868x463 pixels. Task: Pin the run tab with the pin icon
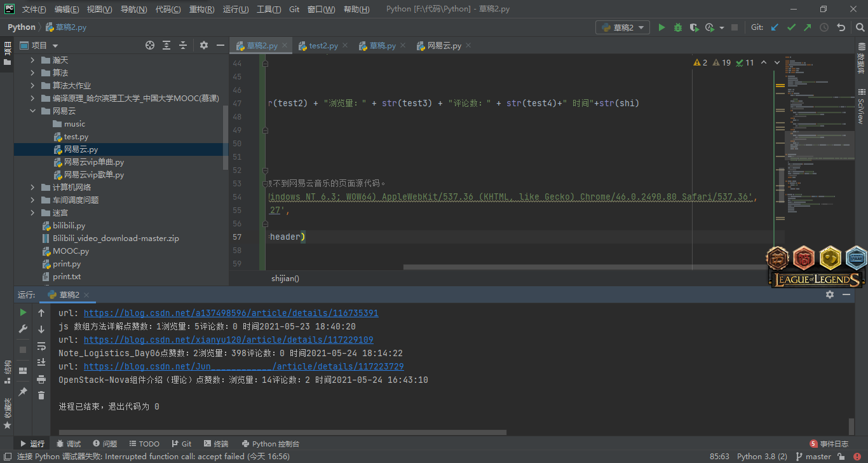[23, 392]
